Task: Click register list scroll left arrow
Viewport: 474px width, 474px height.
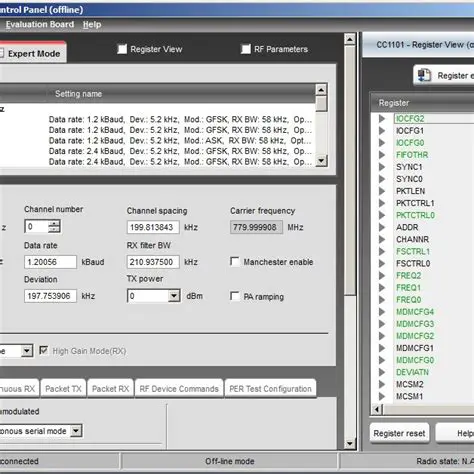Action: pyautogui.click(x=377, y=409)
